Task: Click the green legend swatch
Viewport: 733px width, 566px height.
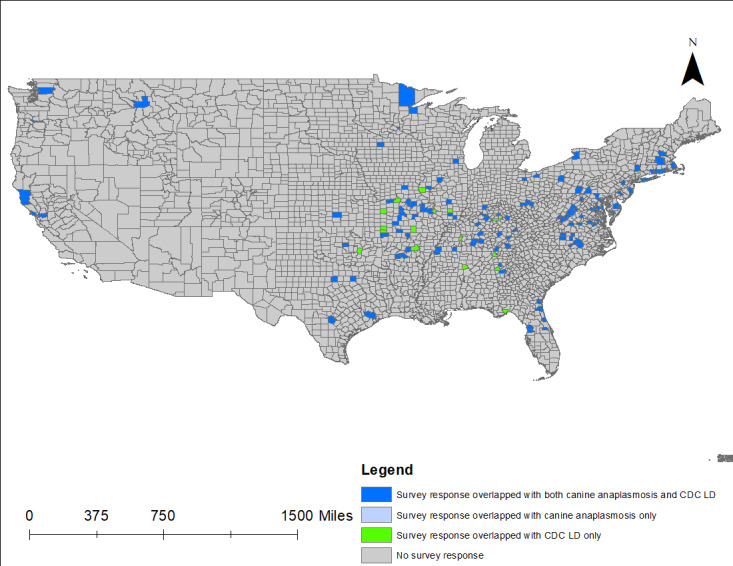Action: pyautogui.click(x=376, y=535)
